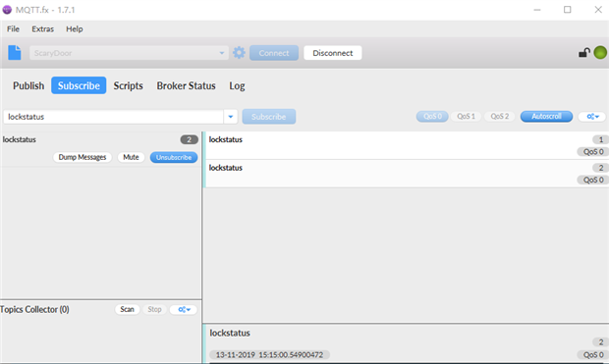This screenshot has width=609, height=364.
Task: Toggle Autoscroll for messages
Action: pos(546,117)
